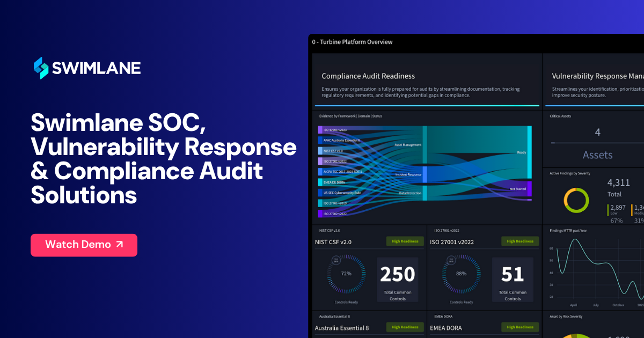Click the Not Started status bar in Sankey
Image resolution: width=644 pixels, height=338 pixels.
tap(529, 189)
